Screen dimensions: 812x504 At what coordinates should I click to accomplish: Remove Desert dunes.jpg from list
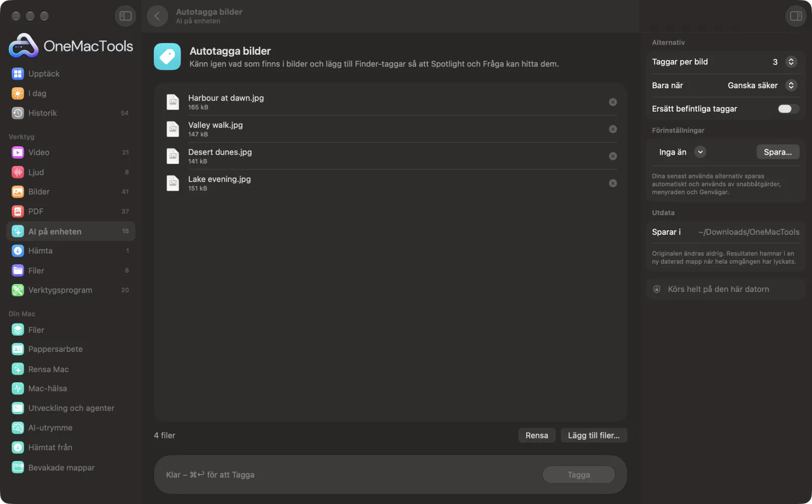[x=613, y=156]
